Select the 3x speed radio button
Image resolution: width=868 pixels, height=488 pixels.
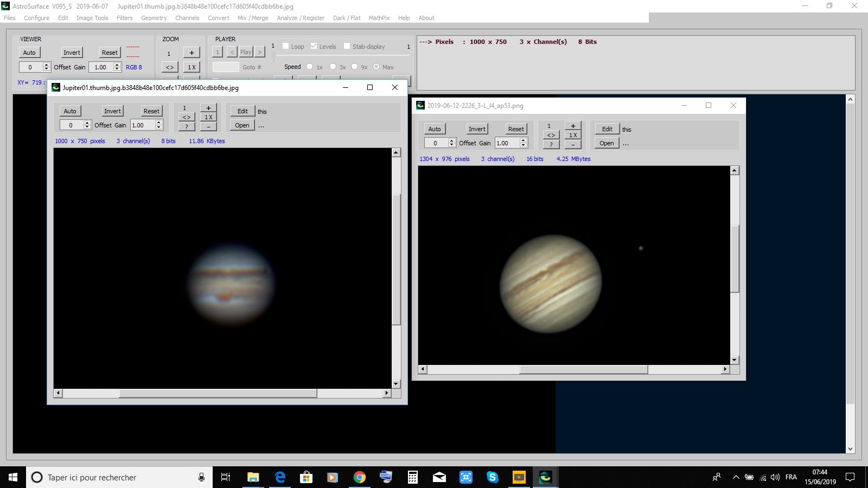point(333,67)
